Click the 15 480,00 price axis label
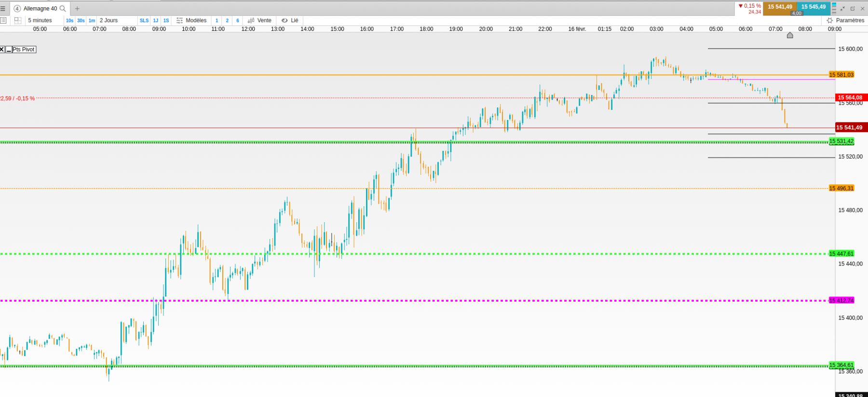Screen dimensions: 868x397 point(851,210)
